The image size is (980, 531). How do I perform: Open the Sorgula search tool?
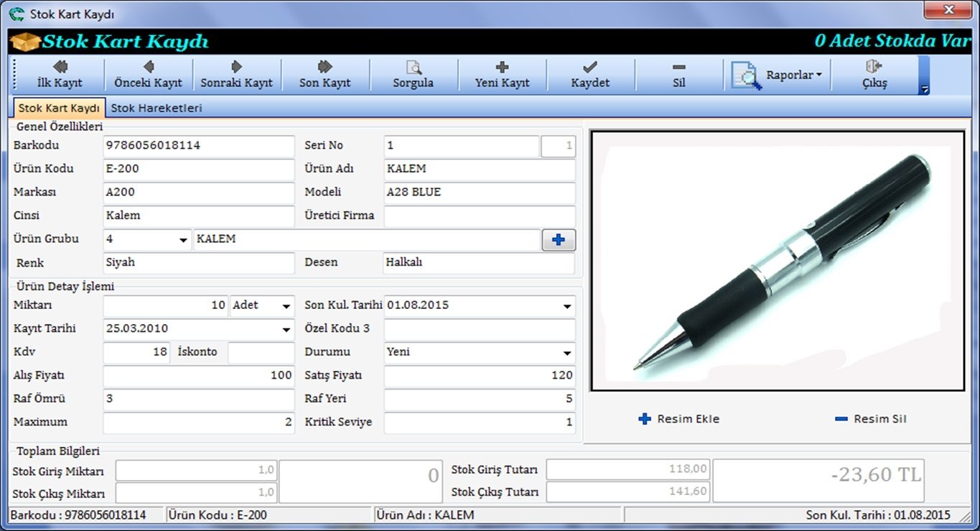[413, 75]
